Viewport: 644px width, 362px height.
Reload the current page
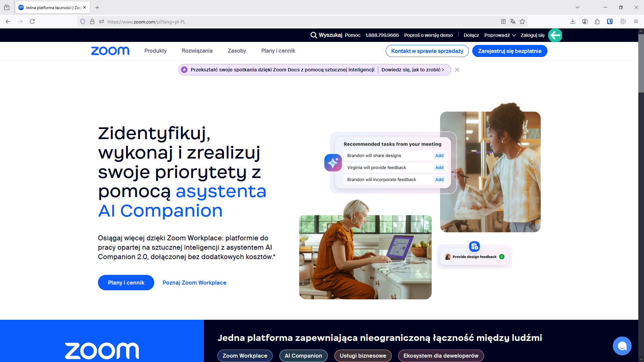32,21
